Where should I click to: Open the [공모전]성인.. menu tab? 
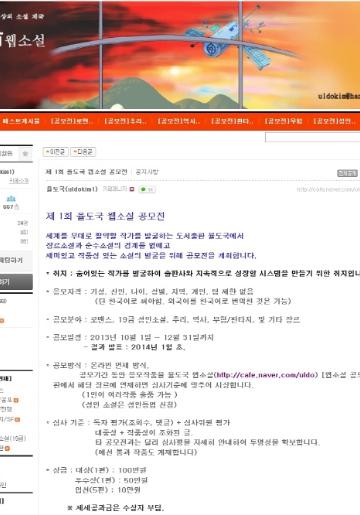tap(334, 121)
